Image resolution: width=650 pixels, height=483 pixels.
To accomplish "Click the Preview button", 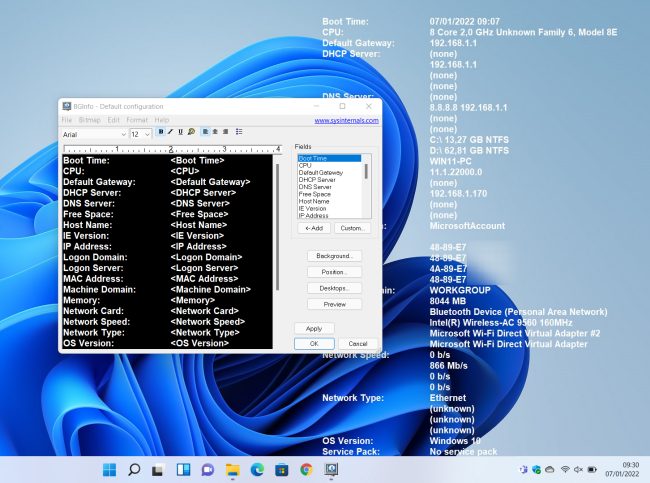I will [334, 304].
